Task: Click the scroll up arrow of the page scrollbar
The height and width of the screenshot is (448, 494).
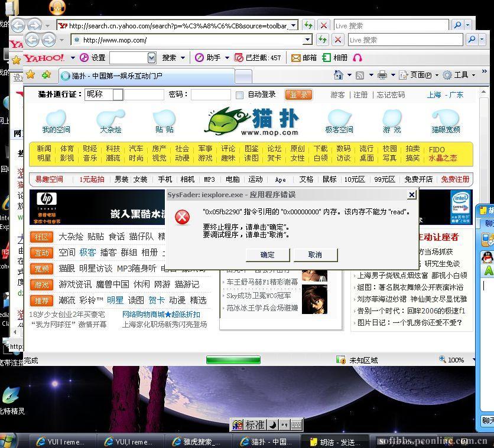Action: pyautogui.click(x=483, y=92)
